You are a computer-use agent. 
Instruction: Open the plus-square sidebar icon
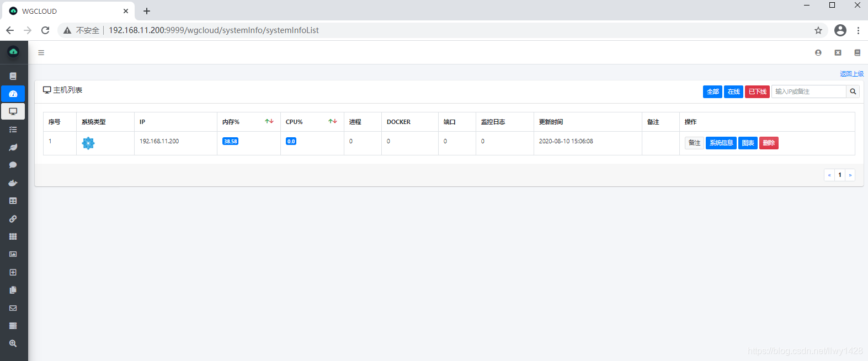coord(13,272)
